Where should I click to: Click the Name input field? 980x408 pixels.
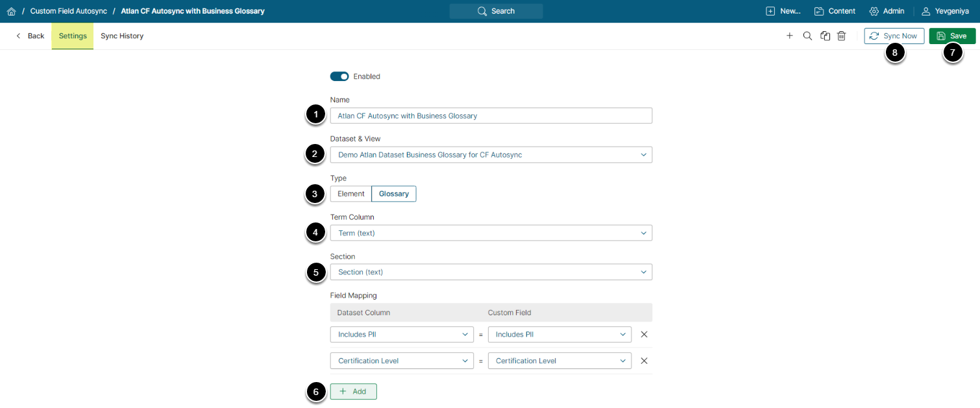491,116
